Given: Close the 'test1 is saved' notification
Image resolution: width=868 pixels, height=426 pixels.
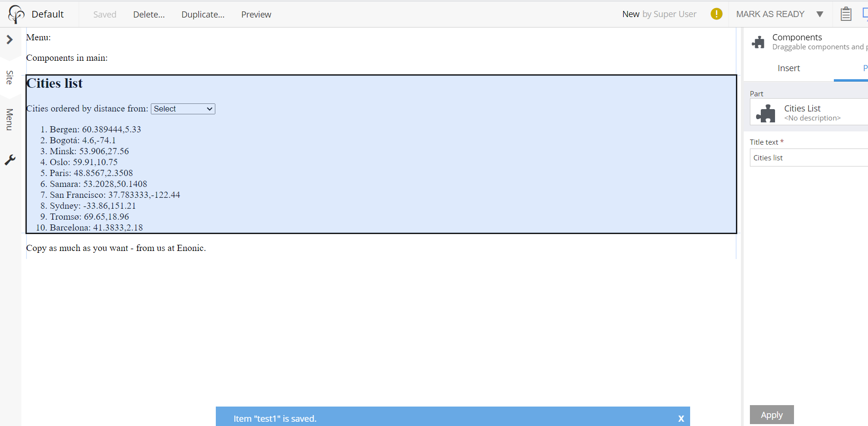Looking at the screenshot, I should coord(681,418).
